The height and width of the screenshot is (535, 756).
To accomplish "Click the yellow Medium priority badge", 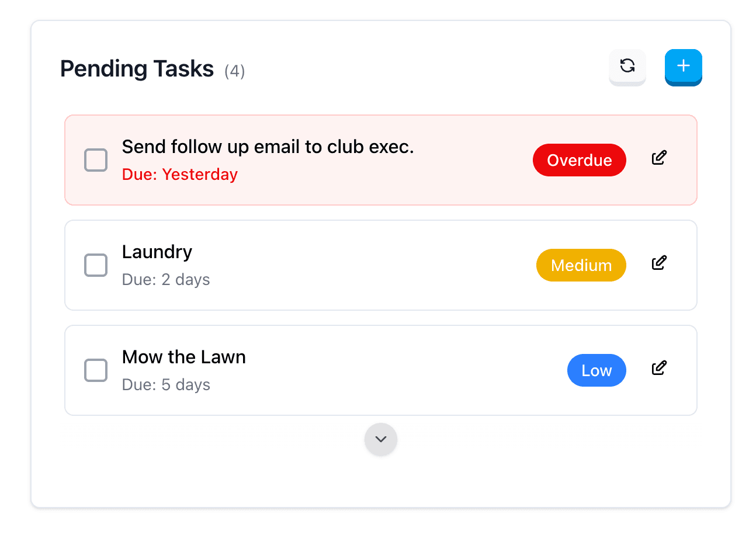I will coord(581,265).
